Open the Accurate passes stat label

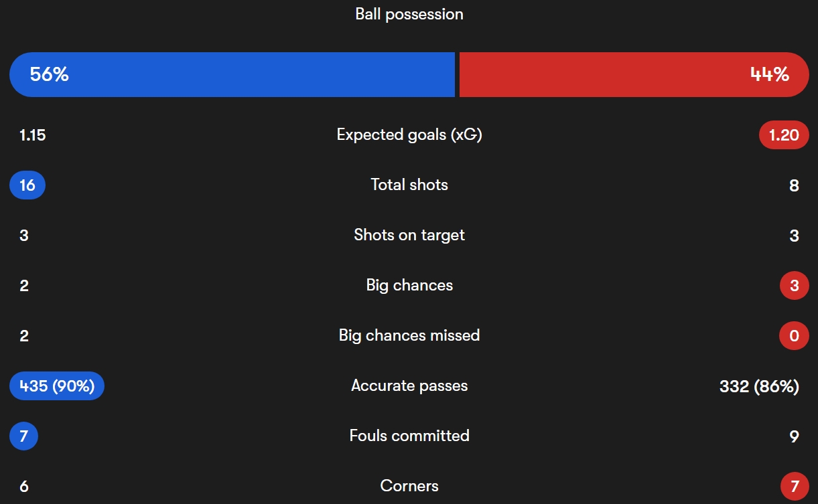tap(409, 386)
